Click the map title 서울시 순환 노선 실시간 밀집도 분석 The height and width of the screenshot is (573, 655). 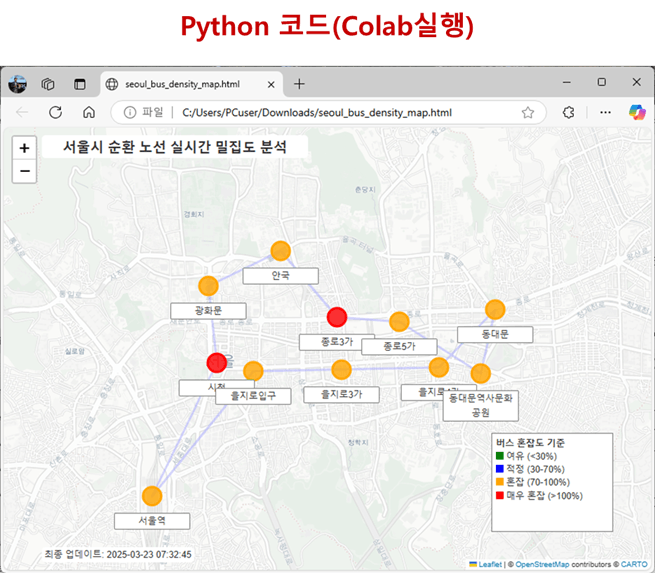pos(175,147)
